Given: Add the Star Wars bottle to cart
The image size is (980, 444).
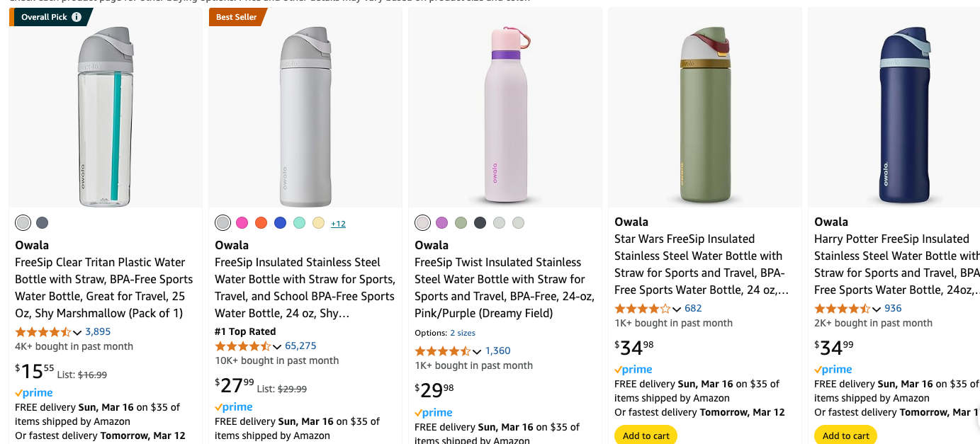Looking at the screenshot, I should click(646, 435).
